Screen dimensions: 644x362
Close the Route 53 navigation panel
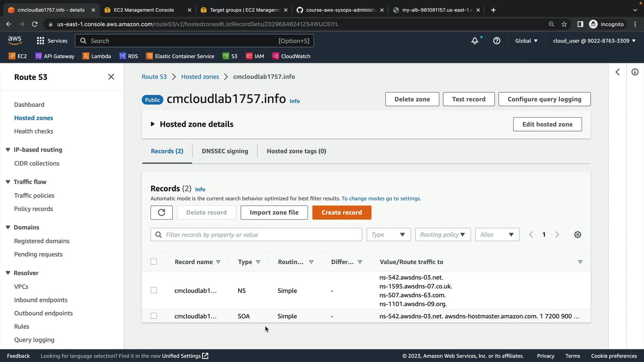click(x=111, y=77)
